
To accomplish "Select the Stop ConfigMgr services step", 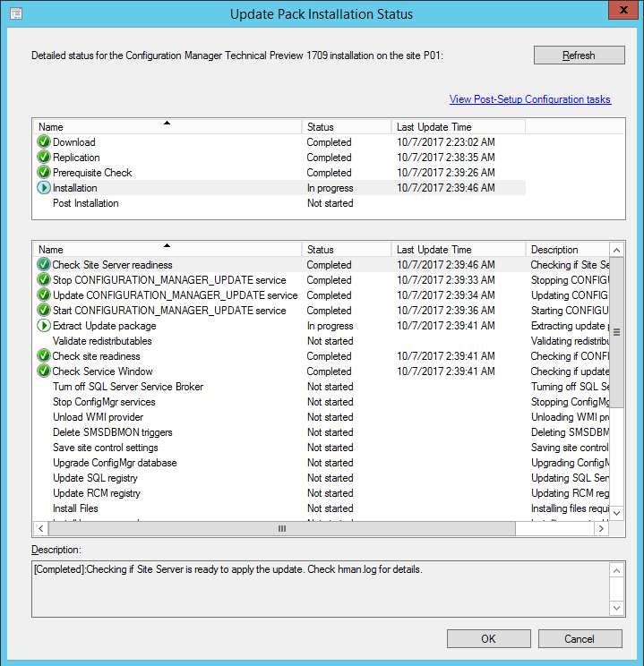I will pyautogui.click(x=322, y=402).
